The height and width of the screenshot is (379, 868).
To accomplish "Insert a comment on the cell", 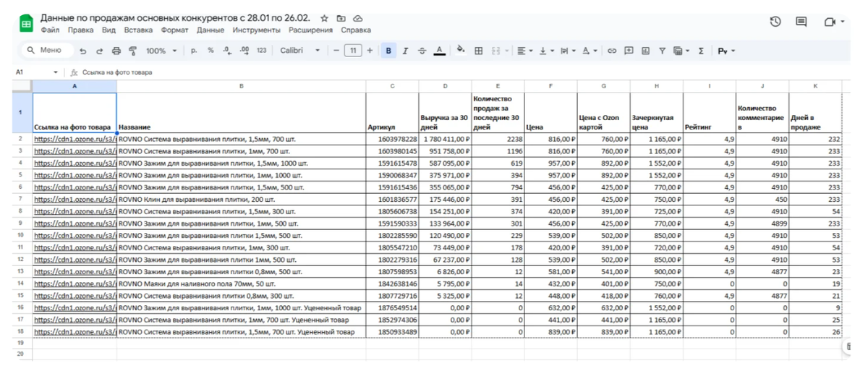I will 629,51.
